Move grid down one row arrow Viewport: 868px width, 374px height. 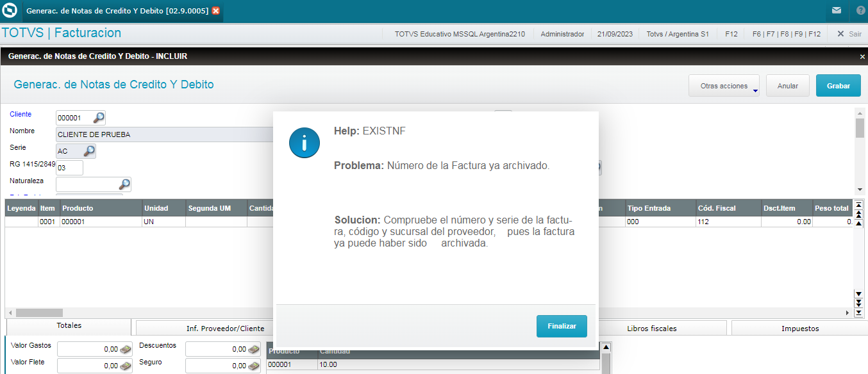pyautogui.click(x=859, y=294)
